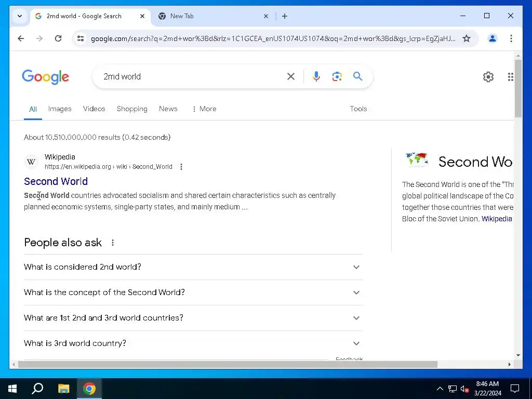532x399 pixels.
Task: Go to Google homepage via logo
Action: tap(46, 77)
